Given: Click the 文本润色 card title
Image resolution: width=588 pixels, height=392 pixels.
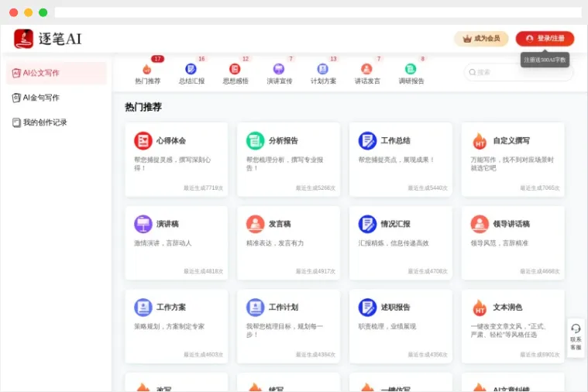Looking at the screenshot, I should coord(507,308).
